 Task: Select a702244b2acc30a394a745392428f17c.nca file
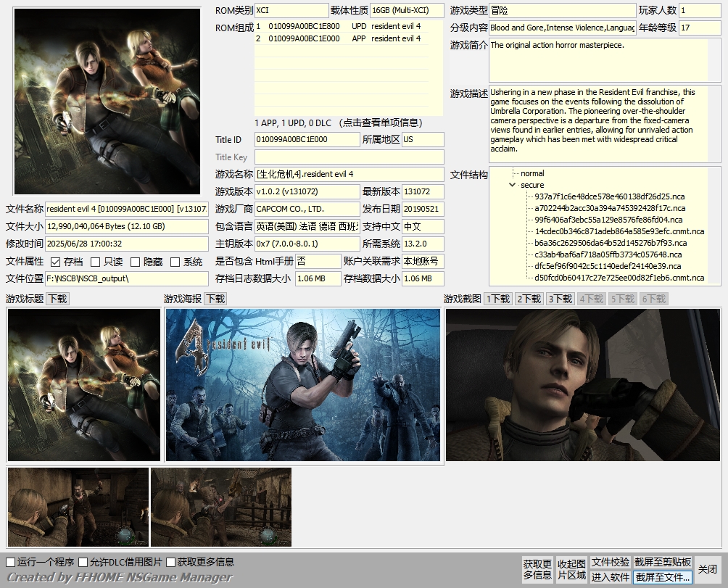[x=610, y=208]
